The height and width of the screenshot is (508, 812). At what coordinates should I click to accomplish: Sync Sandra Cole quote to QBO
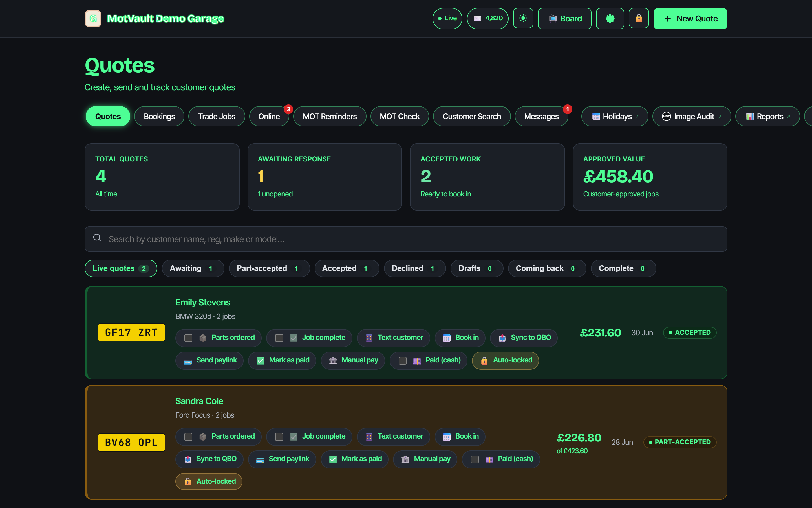[209, 459]
